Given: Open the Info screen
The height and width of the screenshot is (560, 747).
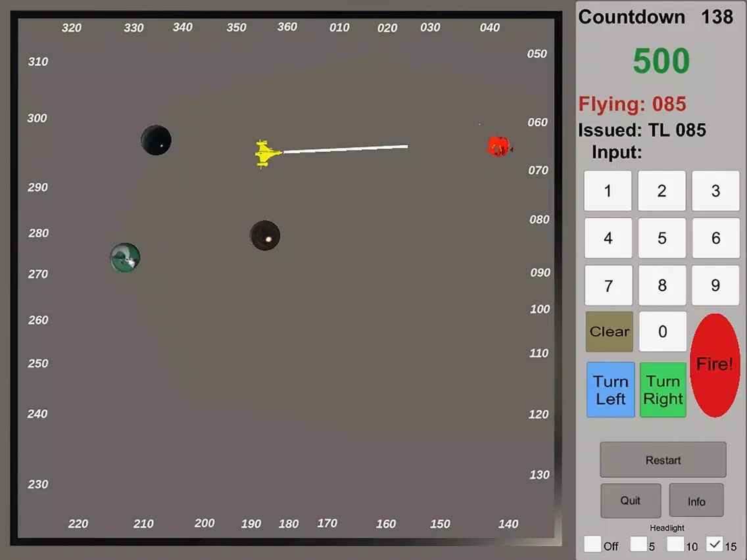Looking at the screenshot, I should point(696,500).
